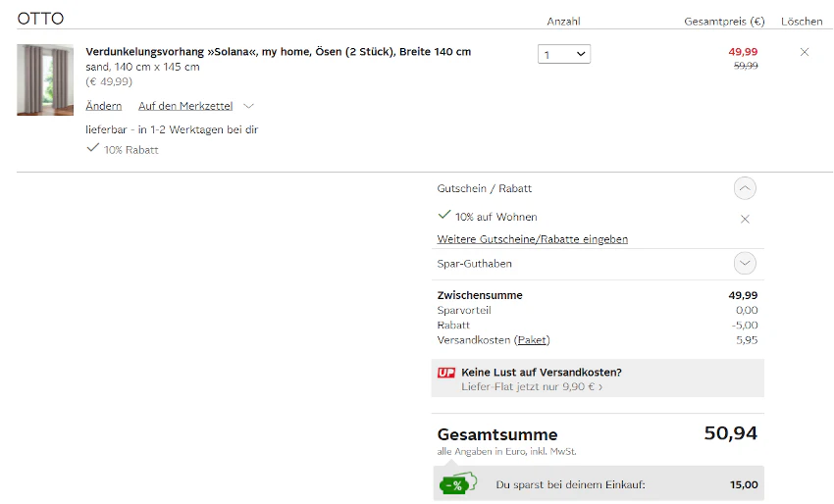Click the Rabatt value -5,00
This screenshot has height=504, width=834.
(745, 325)
